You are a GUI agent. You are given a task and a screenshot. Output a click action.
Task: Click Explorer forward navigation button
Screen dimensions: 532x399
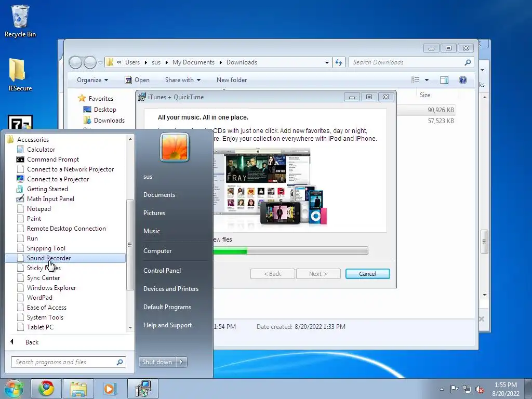(90, 62)
